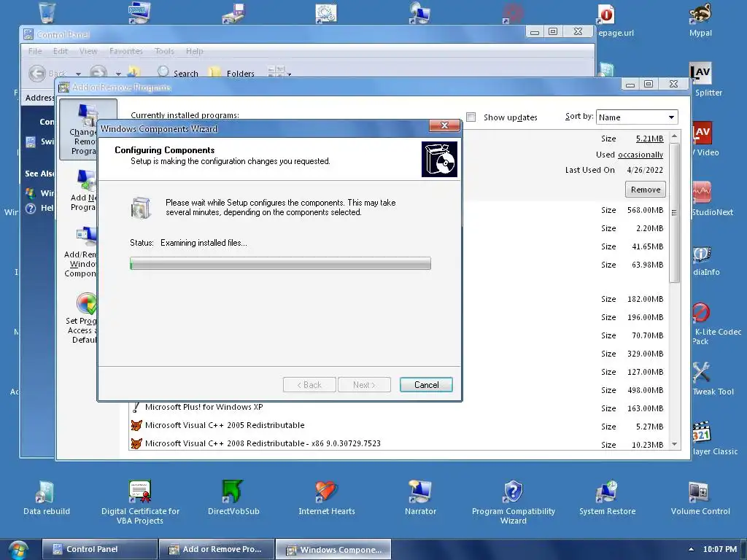Viewport: 747px width, 560px height.
Task: Open Digital Certificate for VBA Projects icon
Action: pyautogui.click(x=140, y=502)
